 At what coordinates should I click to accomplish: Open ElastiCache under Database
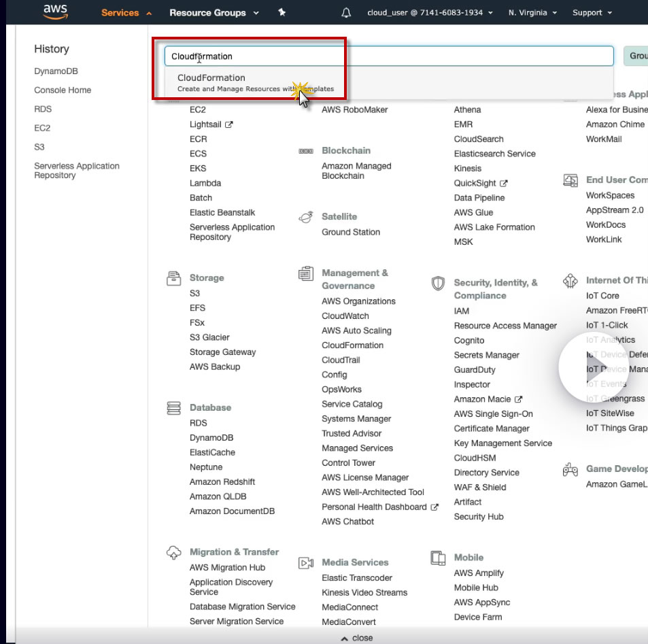tap(212, 453)
